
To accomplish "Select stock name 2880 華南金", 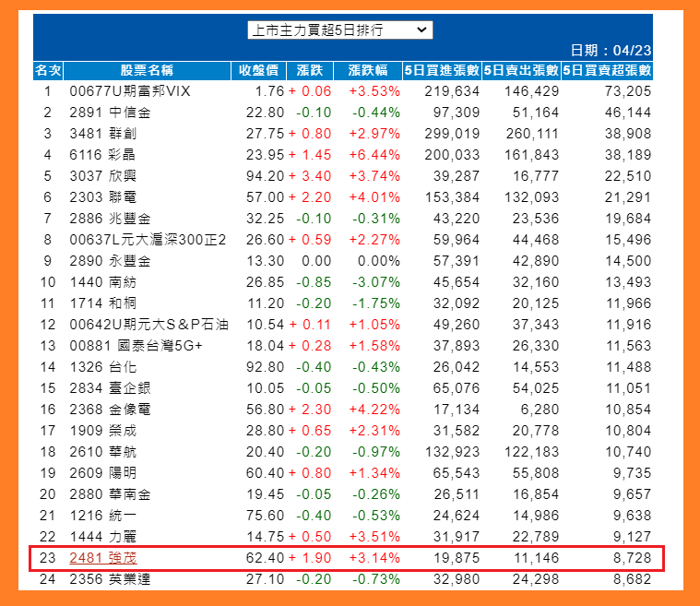I will [110, 494].
